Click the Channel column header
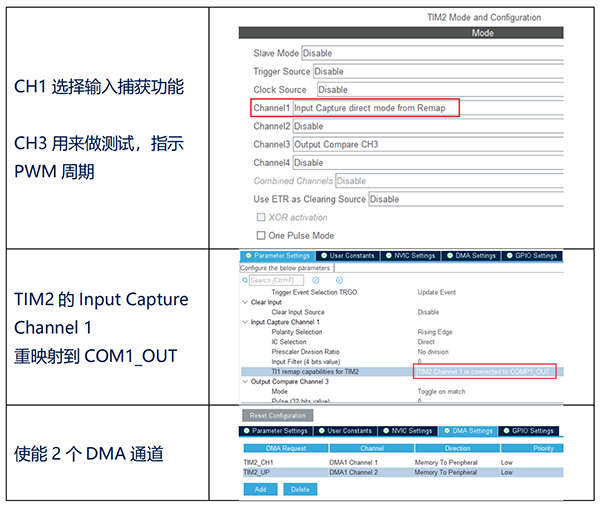 372,448
